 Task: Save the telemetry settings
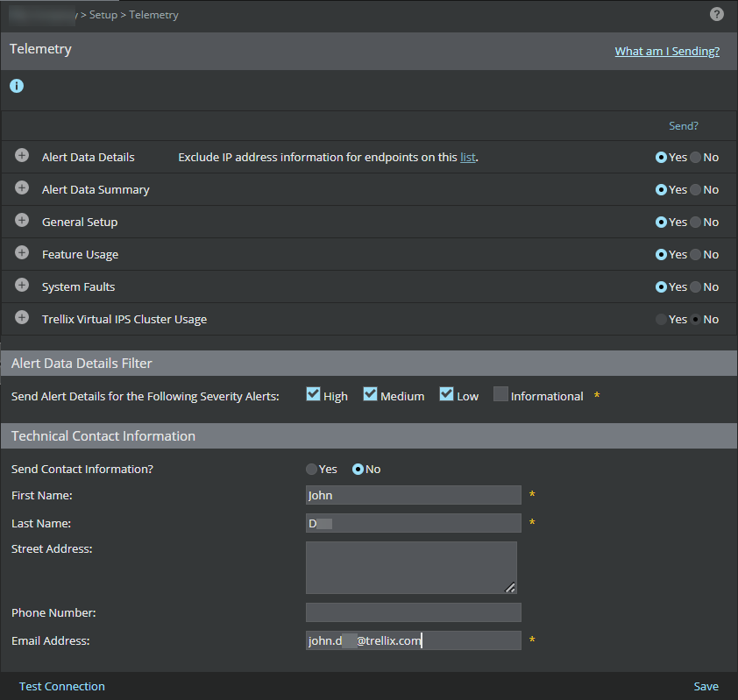click(x=706, y=686)
